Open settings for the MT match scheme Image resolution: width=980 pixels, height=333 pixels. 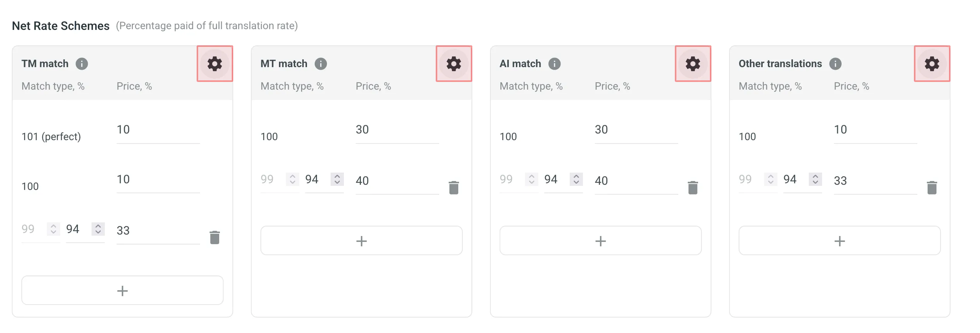pos(454,63)
